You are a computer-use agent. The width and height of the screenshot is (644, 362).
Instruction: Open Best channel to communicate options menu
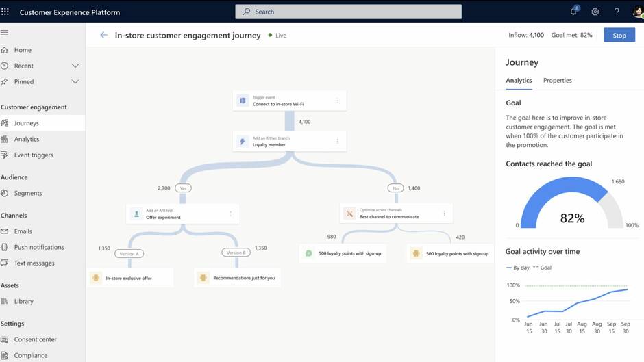click(444, 214)
